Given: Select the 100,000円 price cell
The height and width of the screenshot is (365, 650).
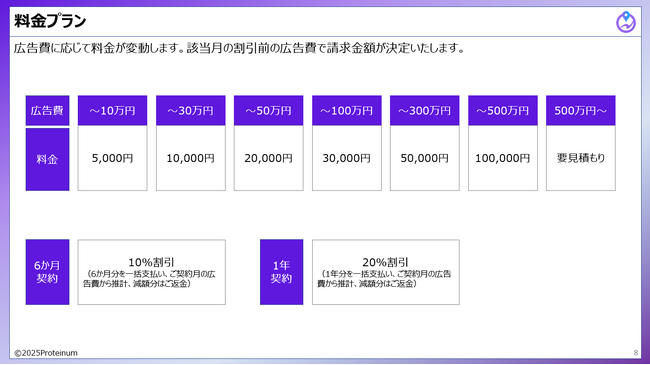Looking at the screenshot, I should tap(503, 158).
